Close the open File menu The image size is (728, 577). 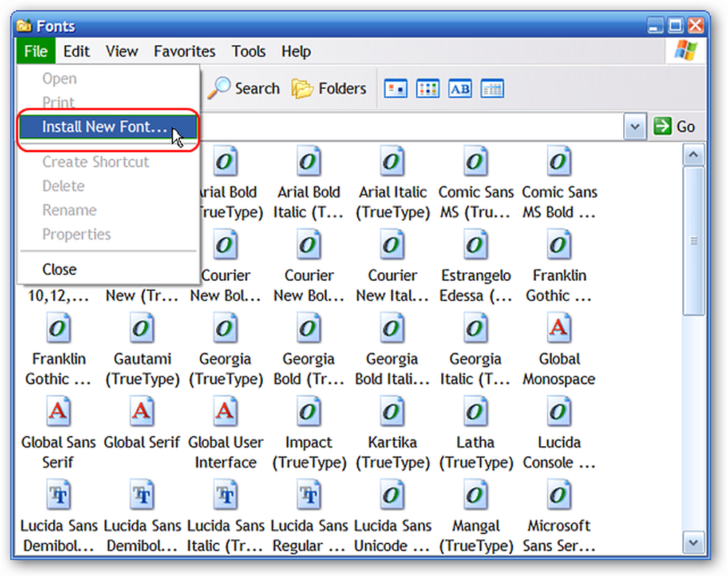(36, 51)
